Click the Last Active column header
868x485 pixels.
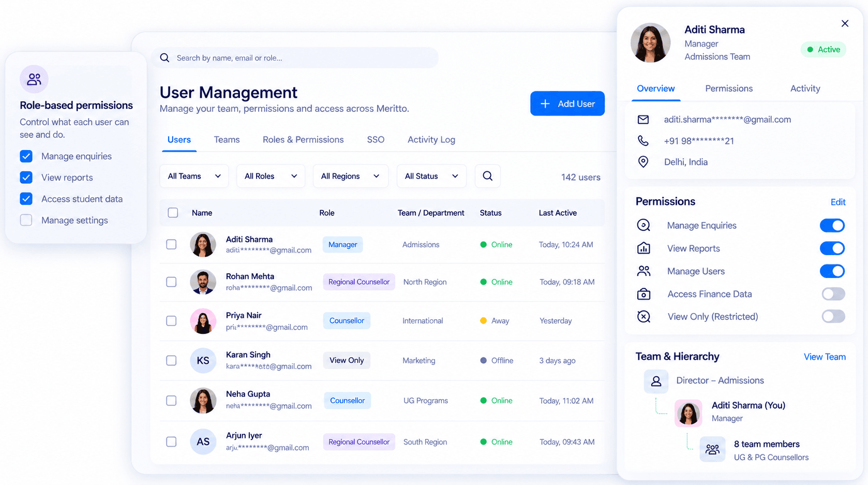558,213
